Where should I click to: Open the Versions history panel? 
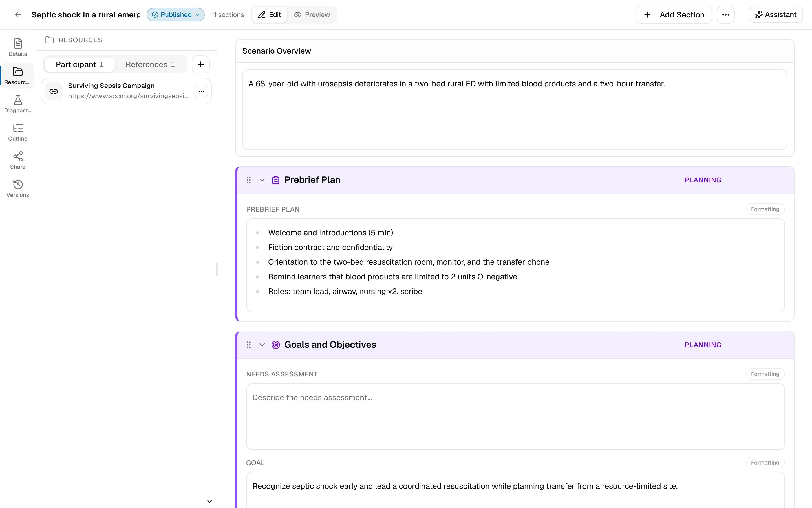pos(18,189)
